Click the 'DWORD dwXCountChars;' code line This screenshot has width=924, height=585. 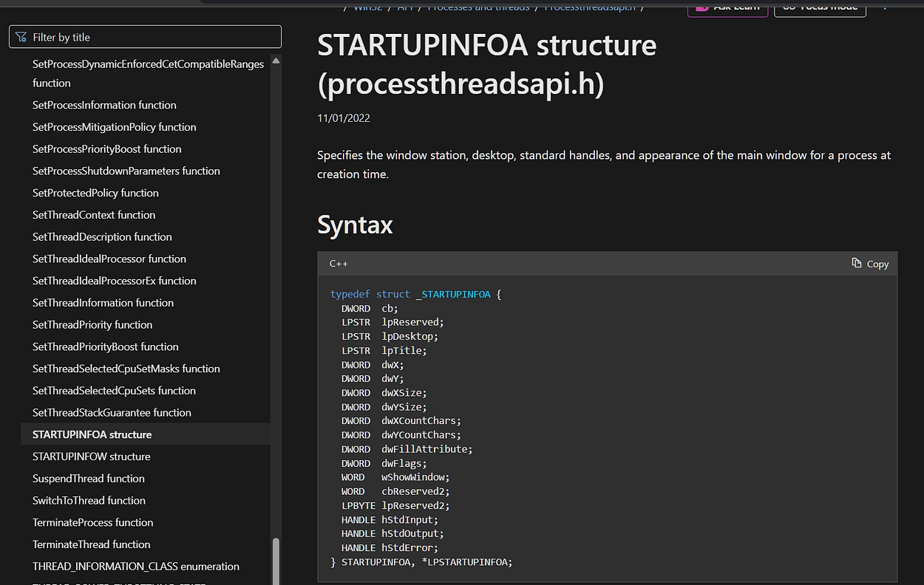point(401,421)
